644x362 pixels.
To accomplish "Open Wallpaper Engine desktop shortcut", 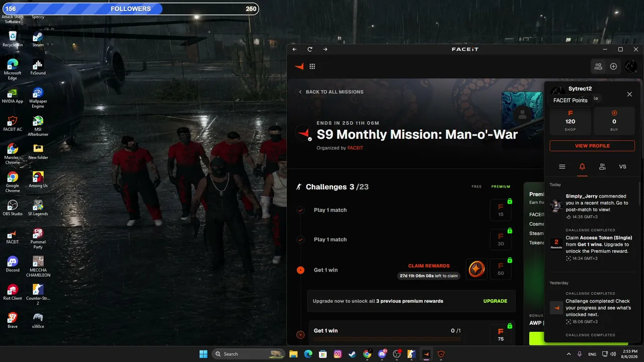I will tap(38, 98).
